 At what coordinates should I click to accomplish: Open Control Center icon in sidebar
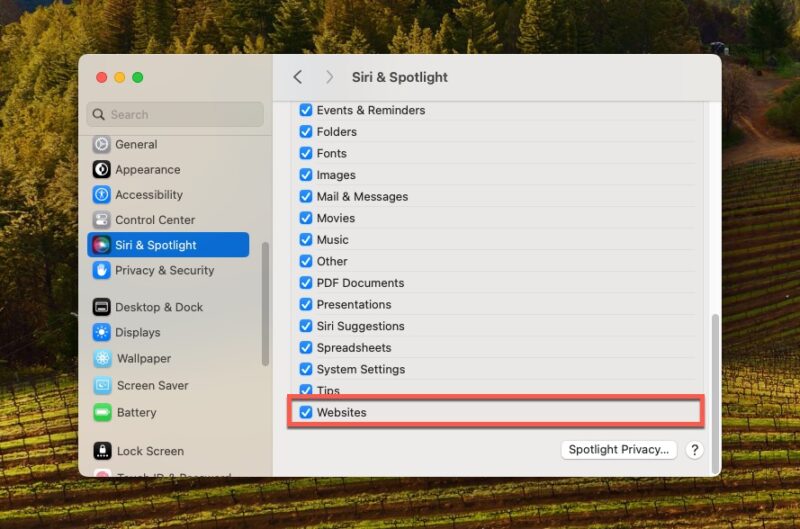[102, 220]
